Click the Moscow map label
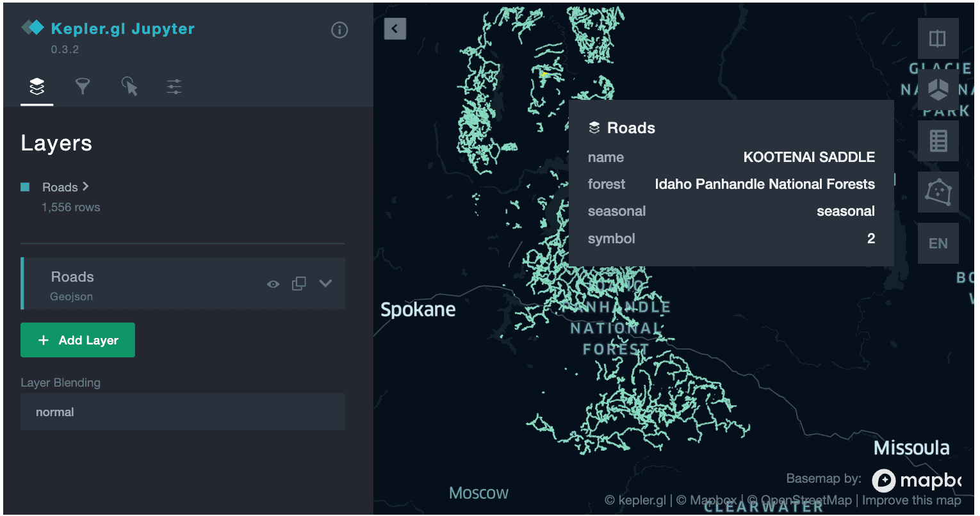 tap(479, 493)
